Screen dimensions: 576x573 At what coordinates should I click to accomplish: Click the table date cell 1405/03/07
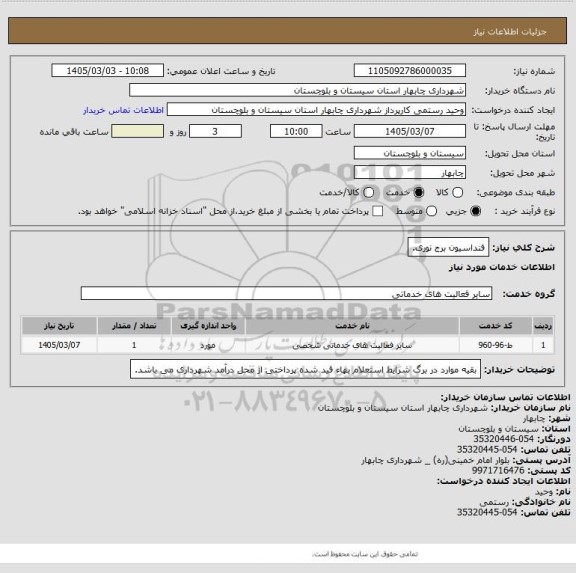[59, 345]
